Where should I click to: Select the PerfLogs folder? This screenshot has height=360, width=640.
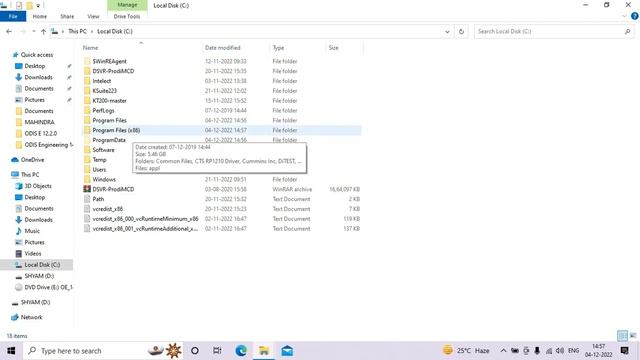(x=103, y=110)
